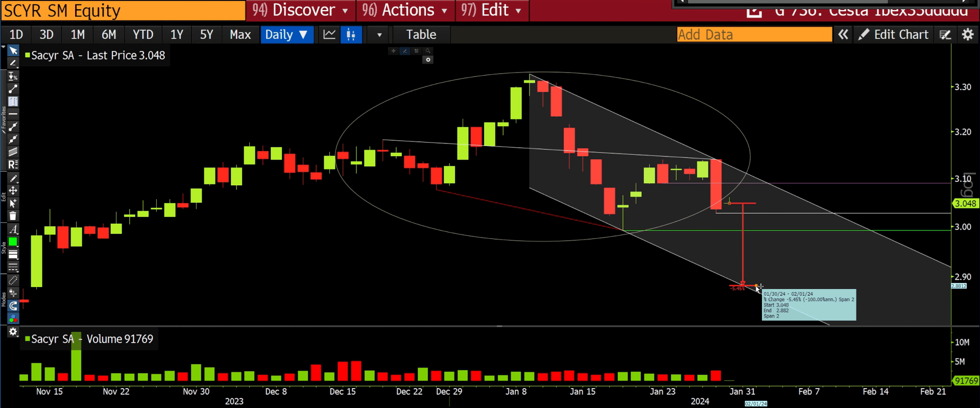
Task: Select the 5Y time range
Action: point(206,34)
